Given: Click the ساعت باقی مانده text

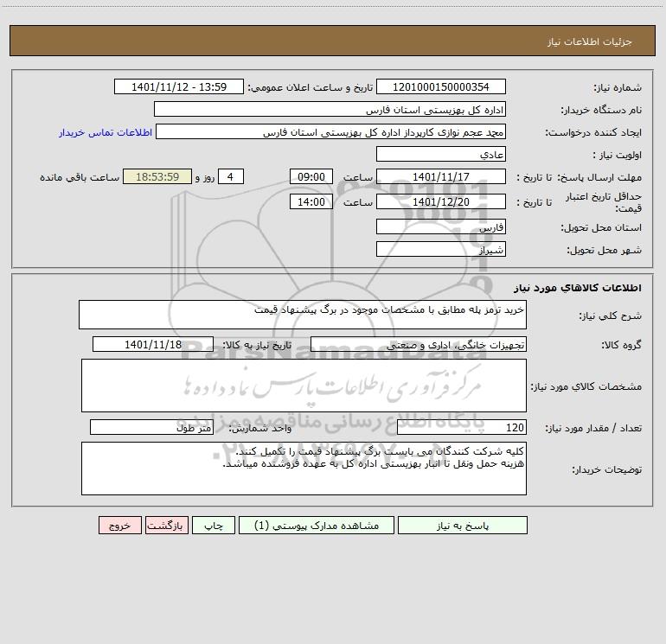Looking at the screenshot, I should (80, 177).
